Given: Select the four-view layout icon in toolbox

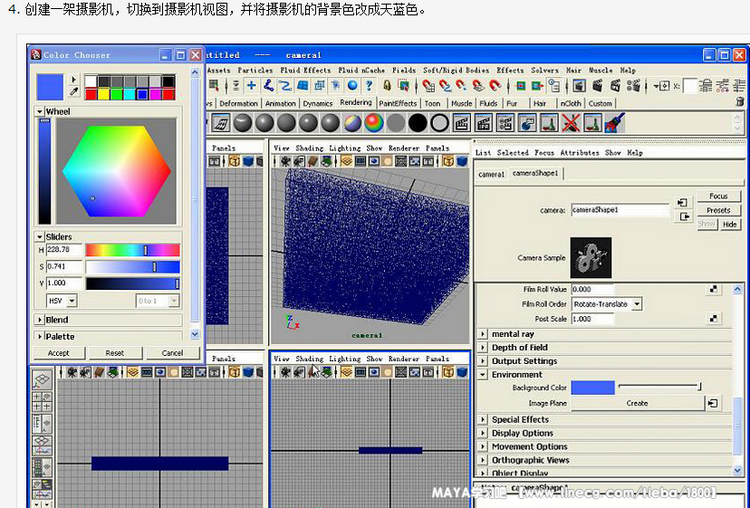Looking at the screenshot, I should pyautogui.click(x=42, y=401).
